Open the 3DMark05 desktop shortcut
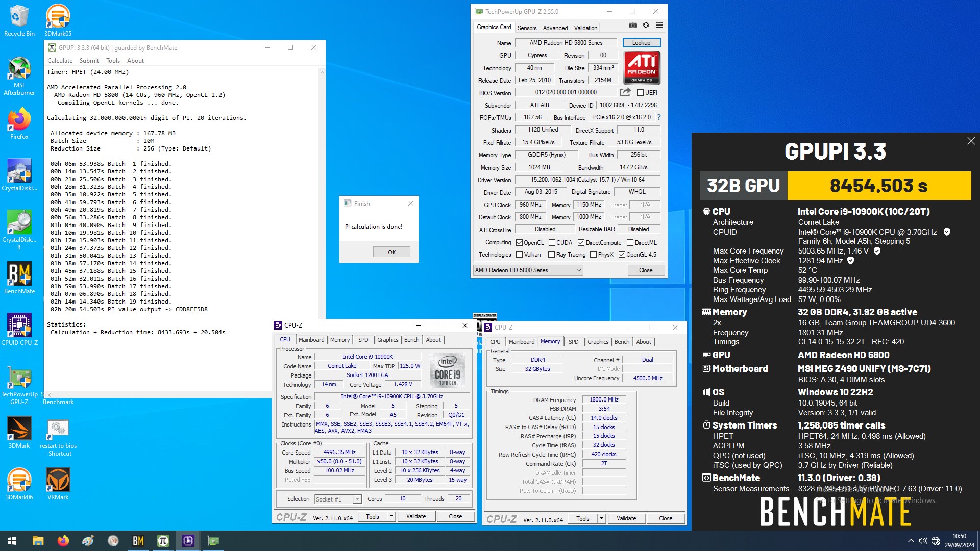The height and width of the screenshot is (551, 980). click(58, 20)
